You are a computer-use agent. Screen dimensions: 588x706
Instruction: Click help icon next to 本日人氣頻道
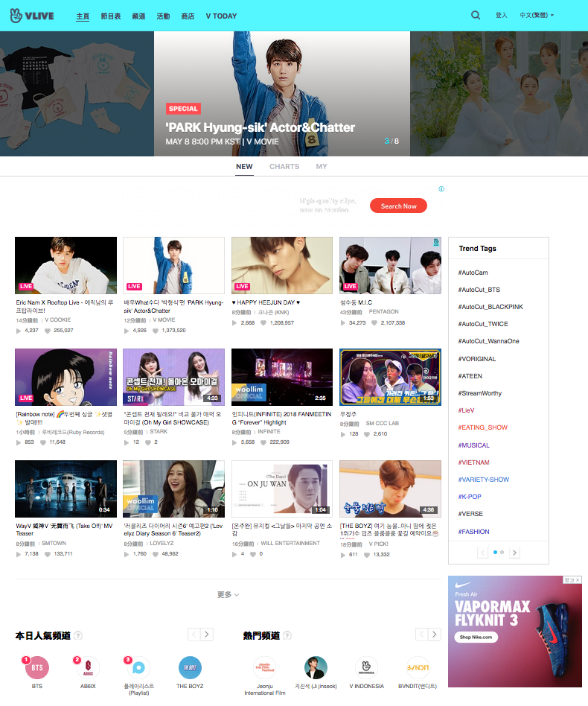click(78, 635)
